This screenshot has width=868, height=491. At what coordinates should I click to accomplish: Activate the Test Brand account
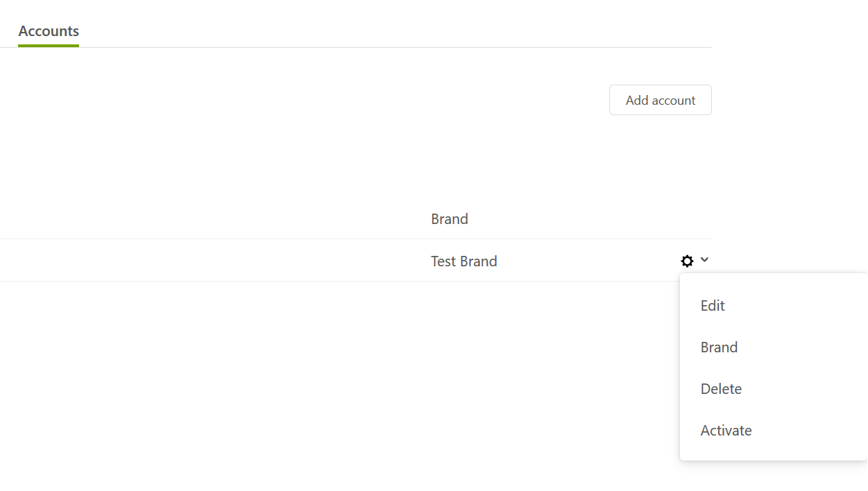(x=726, y=431)
